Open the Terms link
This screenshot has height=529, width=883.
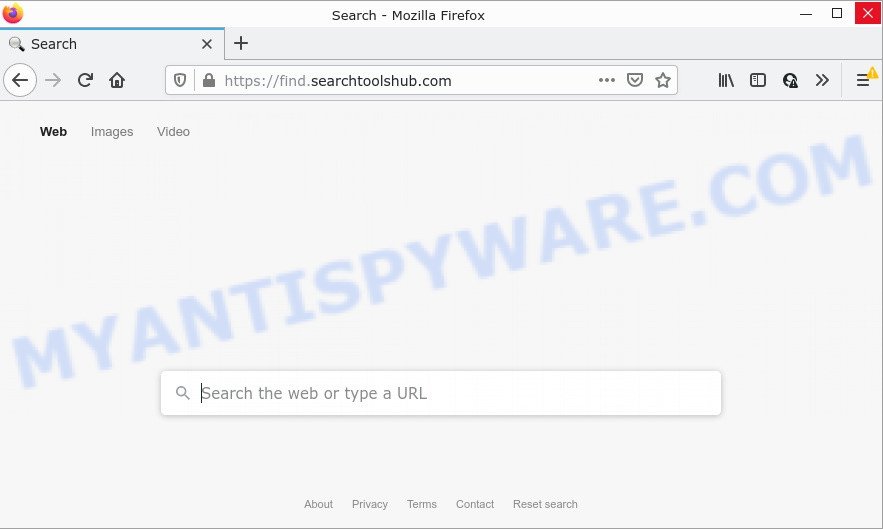pos(422,504)
